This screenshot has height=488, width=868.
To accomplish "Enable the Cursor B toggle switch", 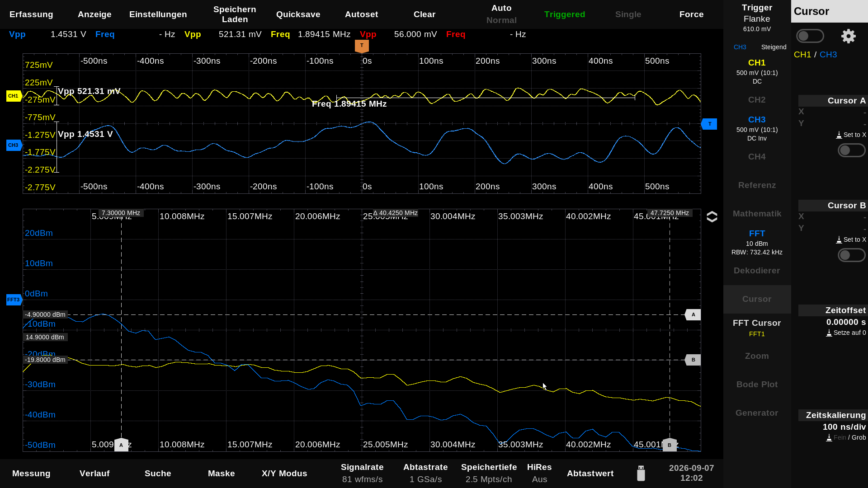I will [x=851, y=255].
